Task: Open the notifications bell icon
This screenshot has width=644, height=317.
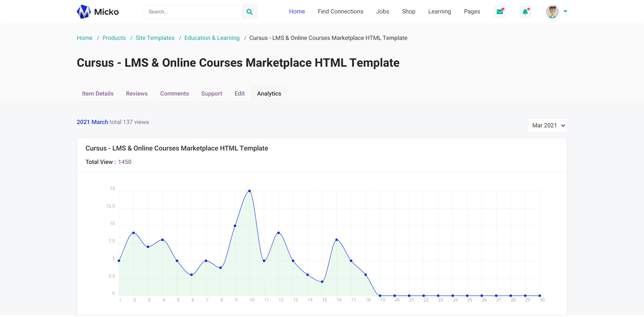Action: pos(525,12)
